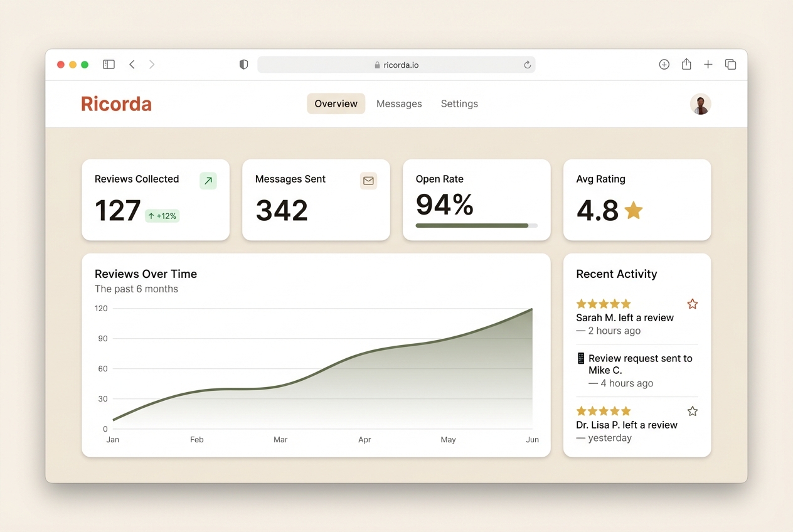Image resolution: width=793 pixels, height=532 pixels.
Task: Click the share icon in the browser toolbar
Action: (x=686, y=64)
